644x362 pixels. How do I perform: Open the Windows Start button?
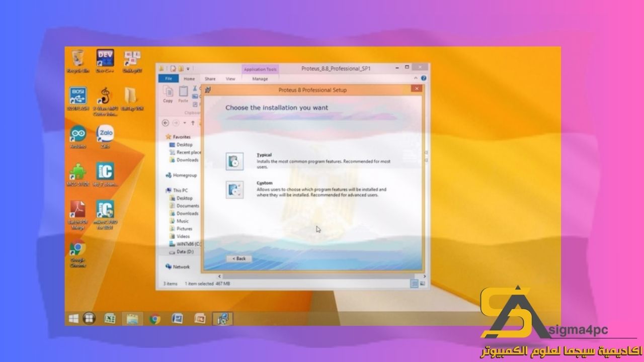(73, 318)
